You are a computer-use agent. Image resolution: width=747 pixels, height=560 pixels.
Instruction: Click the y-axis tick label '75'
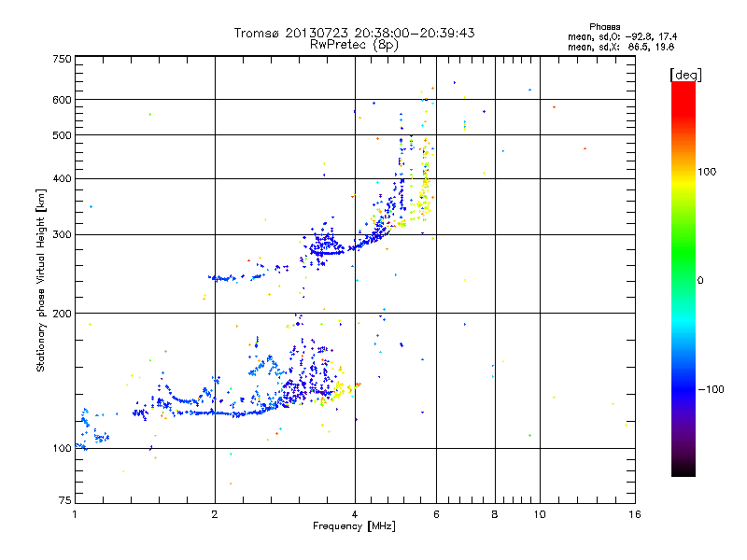point(65,500)
